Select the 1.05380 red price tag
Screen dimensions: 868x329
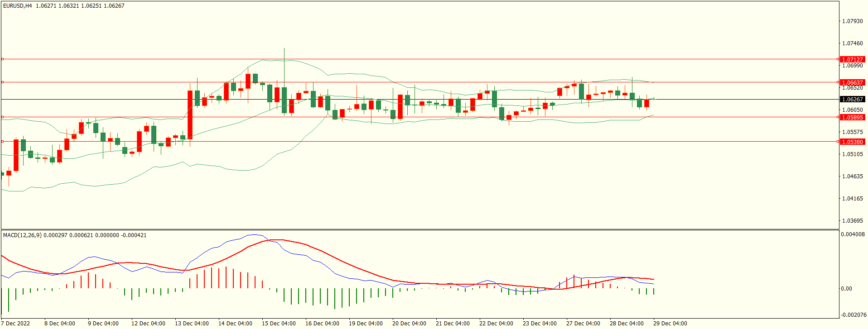click(852, 142)
